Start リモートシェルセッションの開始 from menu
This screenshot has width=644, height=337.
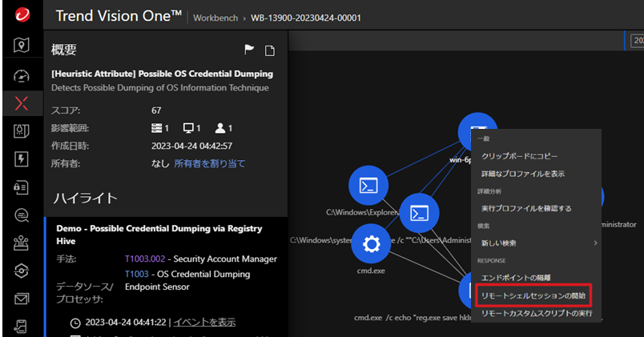click(x=533, y=295)
